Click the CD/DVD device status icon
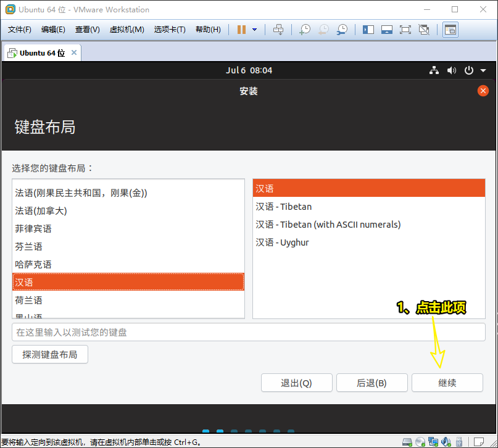Viewport: 498px width, 448px height. [420, 441]
